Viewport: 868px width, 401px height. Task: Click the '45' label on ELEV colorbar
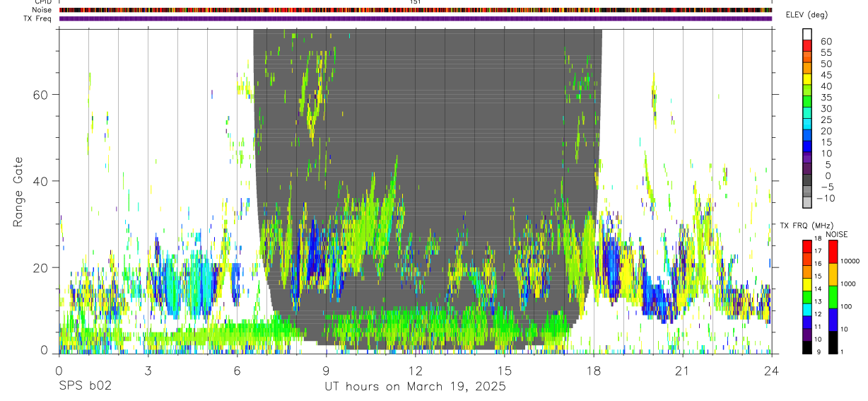[826, 75]
